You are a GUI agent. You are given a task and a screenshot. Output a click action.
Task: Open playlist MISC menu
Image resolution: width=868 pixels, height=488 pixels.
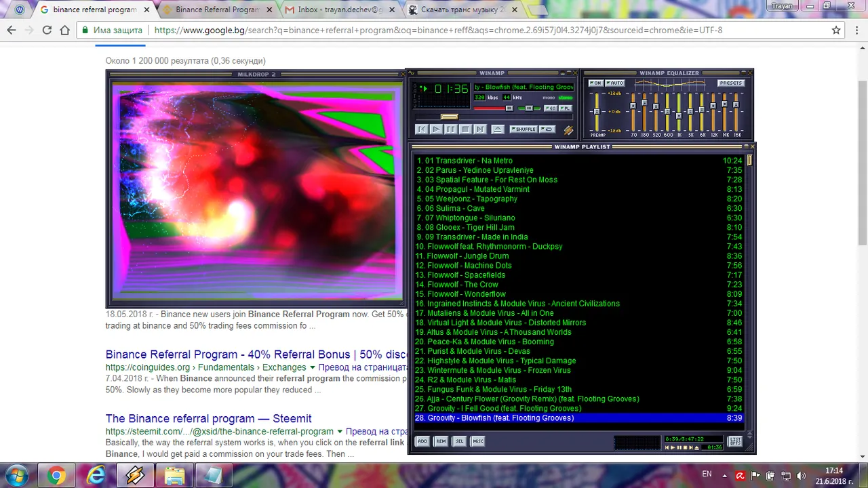[x=478, y=441]
